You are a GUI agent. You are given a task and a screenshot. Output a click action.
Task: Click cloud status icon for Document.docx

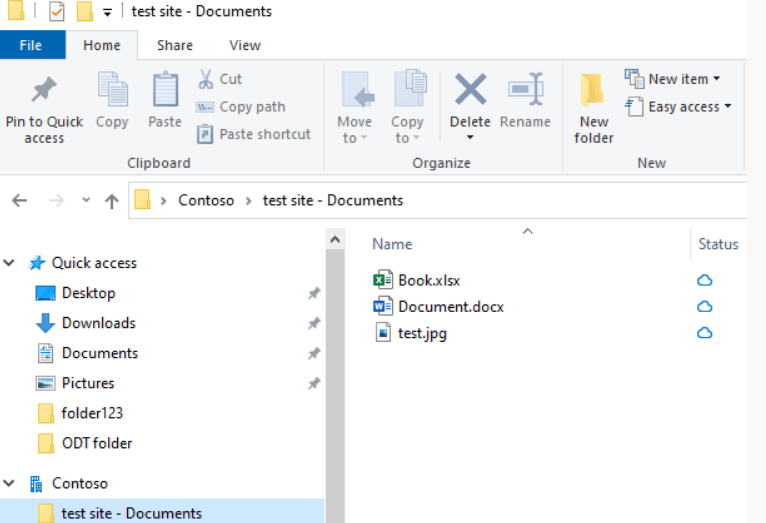[x=704, y=307]
